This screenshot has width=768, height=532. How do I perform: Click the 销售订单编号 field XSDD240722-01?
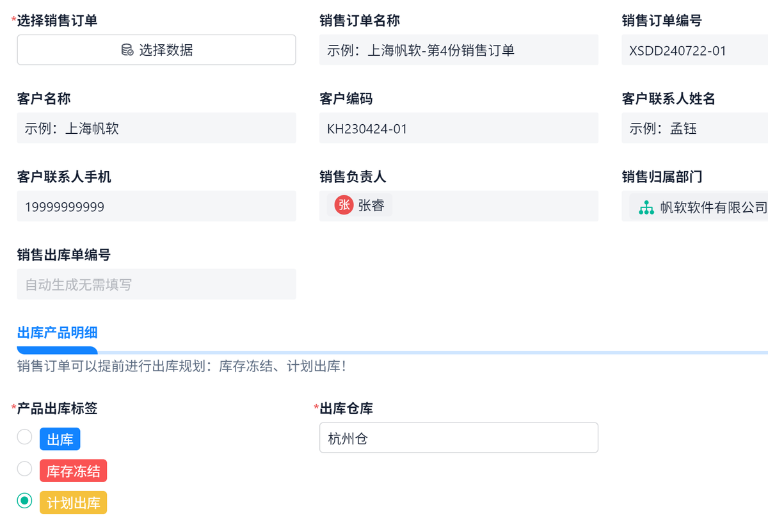tap(694, 51)
